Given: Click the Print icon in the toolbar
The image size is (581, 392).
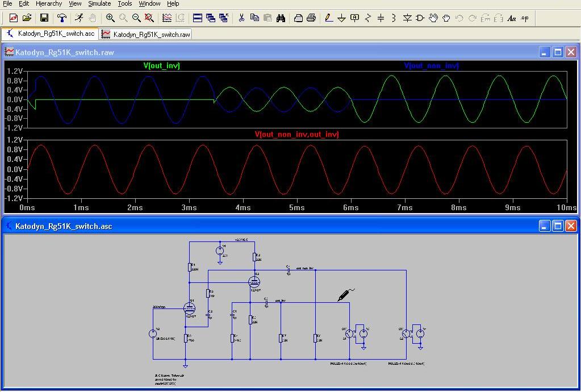Looking at the screenshot, I should [311, 18].
